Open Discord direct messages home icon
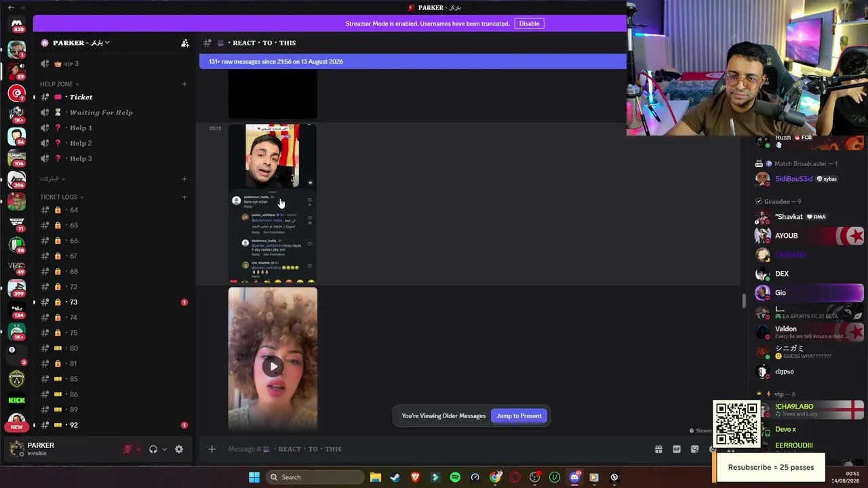The image size is (868, 488). [17, 25]
